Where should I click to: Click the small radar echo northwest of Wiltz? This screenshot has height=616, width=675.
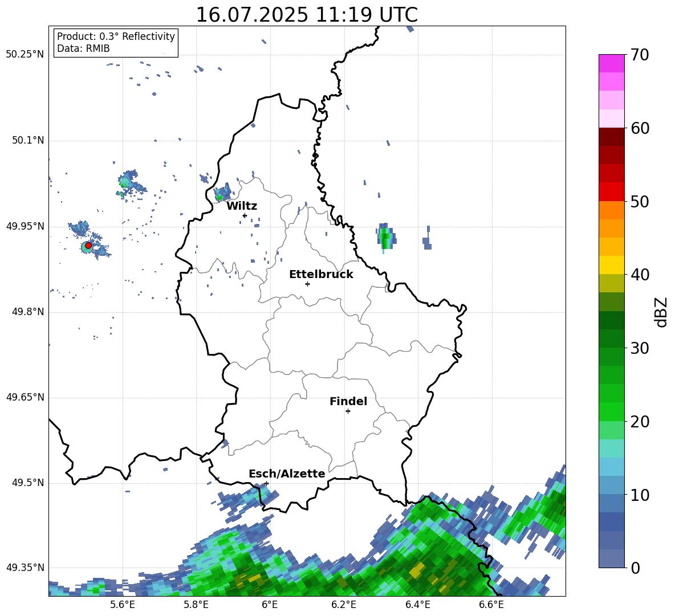point(222,193)
